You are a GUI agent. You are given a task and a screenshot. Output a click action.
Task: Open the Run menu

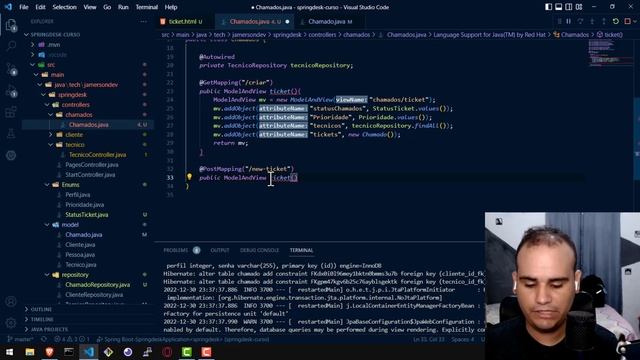pyautogui.click(x=123, y=7)
